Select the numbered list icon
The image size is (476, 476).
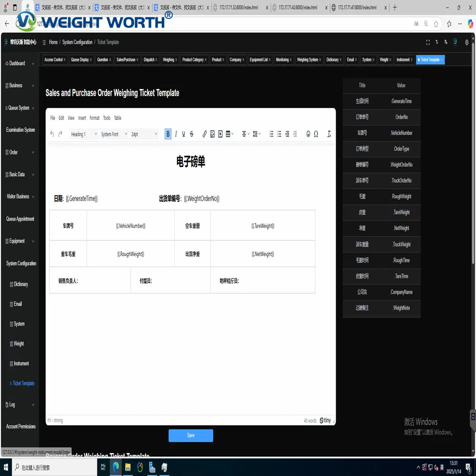(x=271, y=134)
